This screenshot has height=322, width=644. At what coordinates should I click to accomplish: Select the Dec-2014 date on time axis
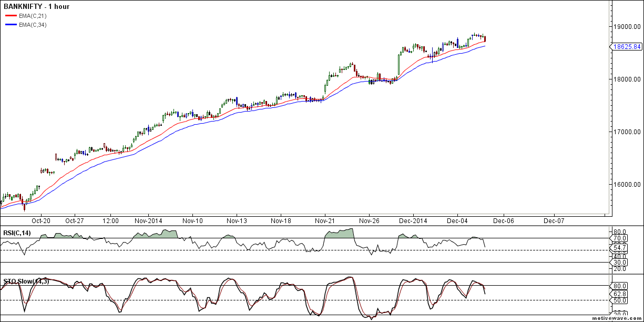coord(414,221)
